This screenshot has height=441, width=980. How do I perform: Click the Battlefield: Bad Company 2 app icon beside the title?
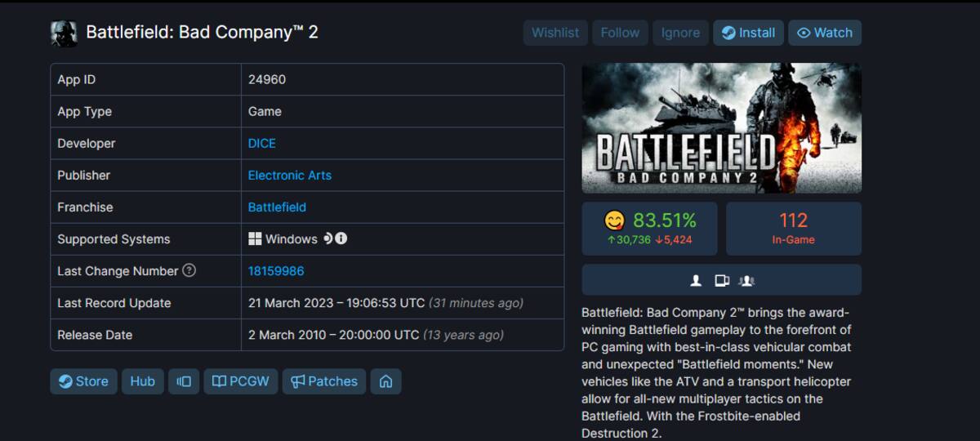point(65,33)
